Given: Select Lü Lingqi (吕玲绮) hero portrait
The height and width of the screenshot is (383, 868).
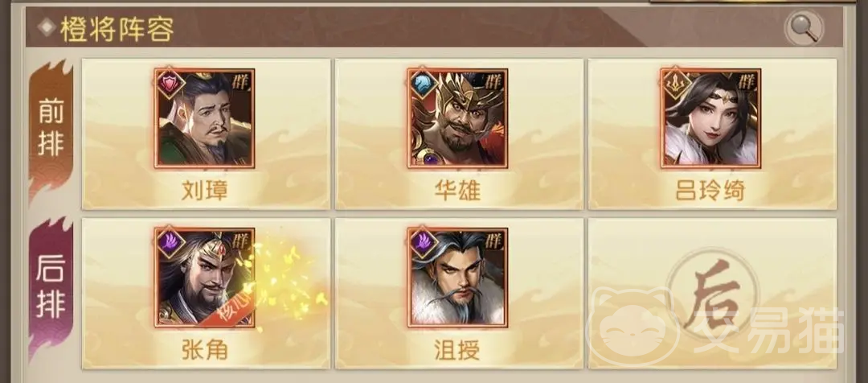Looking at the screenshot, I should point(710,118).
